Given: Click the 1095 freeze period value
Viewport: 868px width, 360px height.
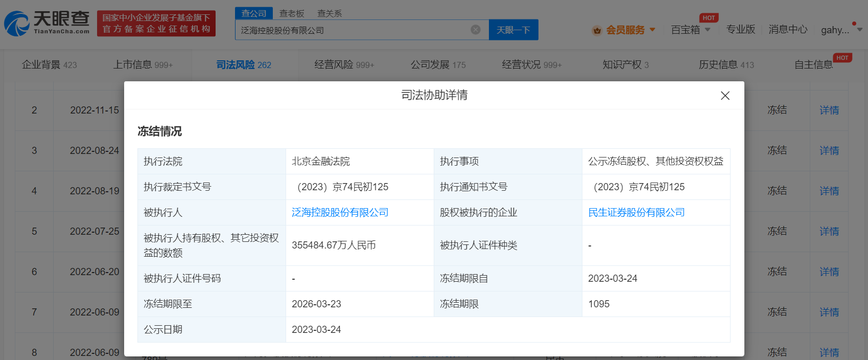Looking at the screenshot, I should point(599,304).
